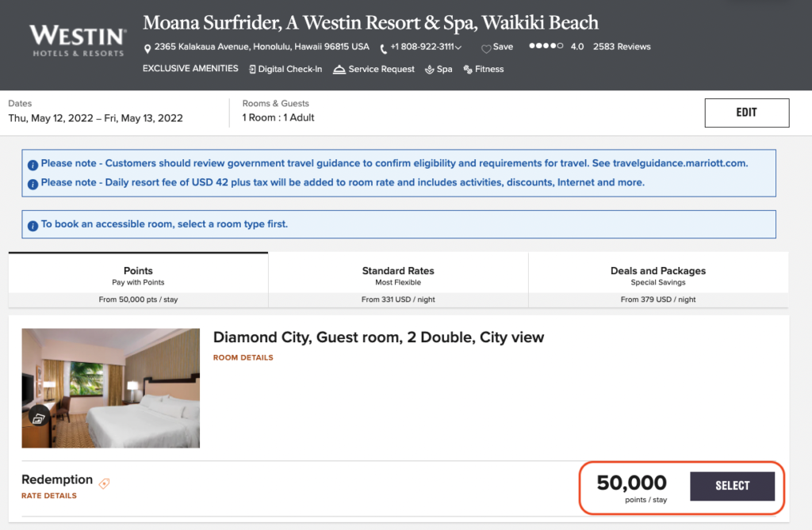Image resolution: width=812 pixels, height=530 pixels.
Task: Open the ROOM DETAILS link
Action: pyautogui.click(x=243, y=358)
